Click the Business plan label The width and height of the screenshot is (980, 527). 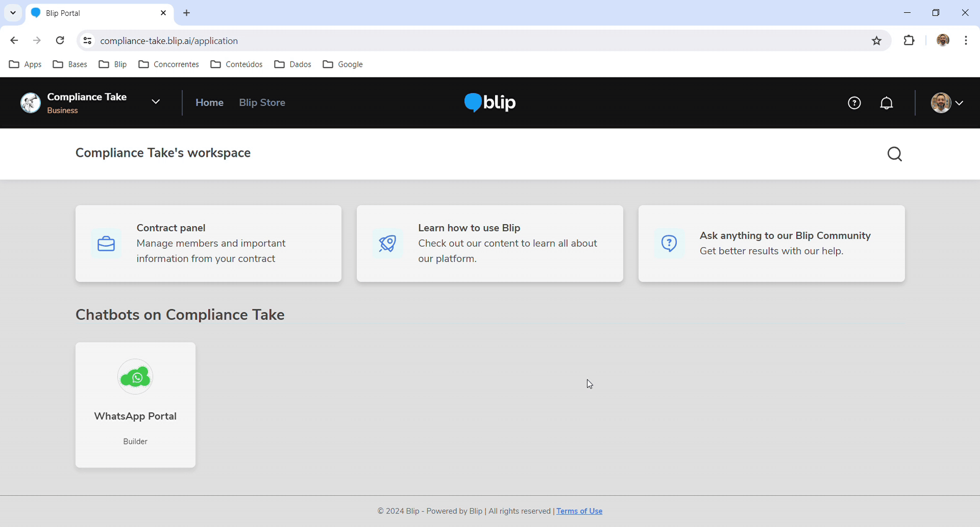[x=62, y=110]
